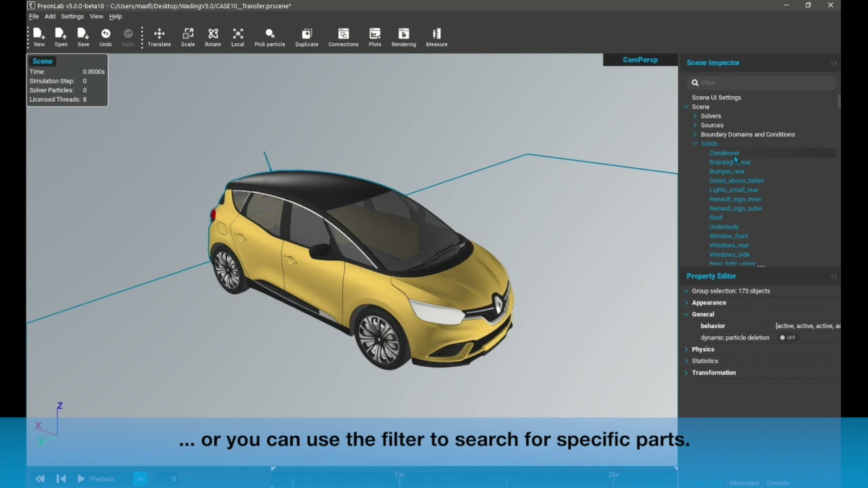Open the Add menu
The image size is (868, 488).
click(50, 16)
